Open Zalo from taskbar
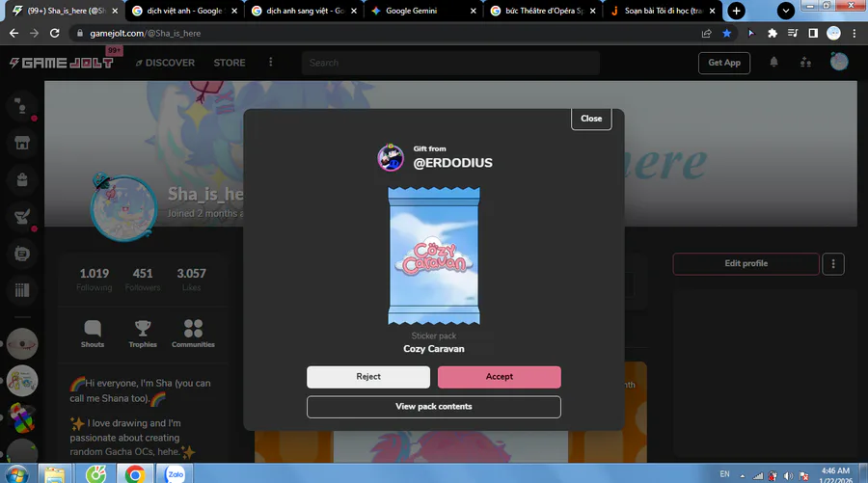Viewport: 868px width, 483px height. [176, 474]
